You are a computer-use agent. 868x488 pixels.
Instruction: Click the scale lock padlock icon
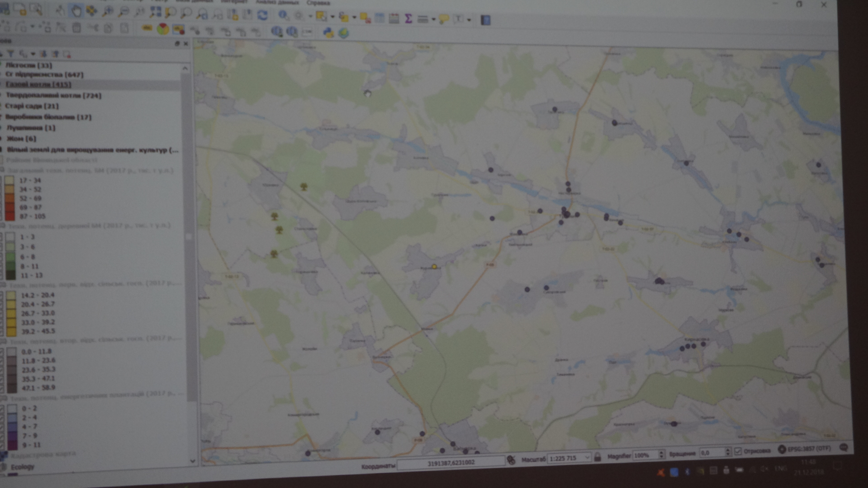(597, 457)
